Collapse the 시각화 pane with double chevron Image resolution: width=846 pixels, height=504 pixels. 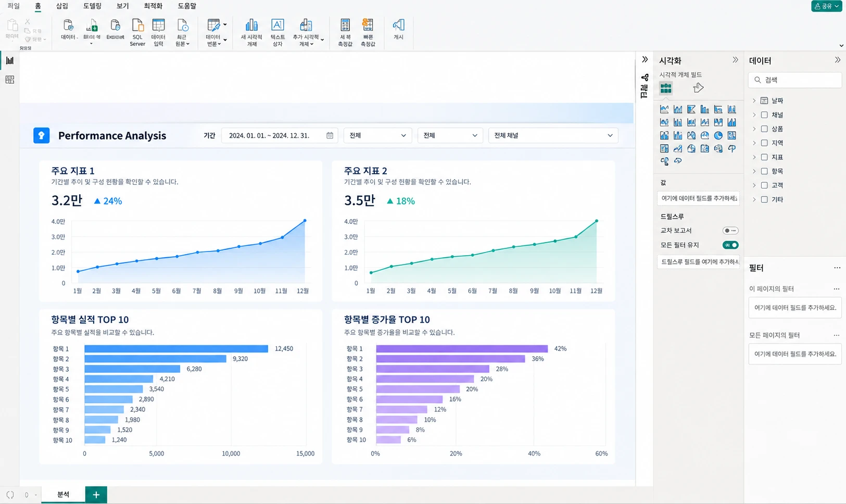[735, 60]
